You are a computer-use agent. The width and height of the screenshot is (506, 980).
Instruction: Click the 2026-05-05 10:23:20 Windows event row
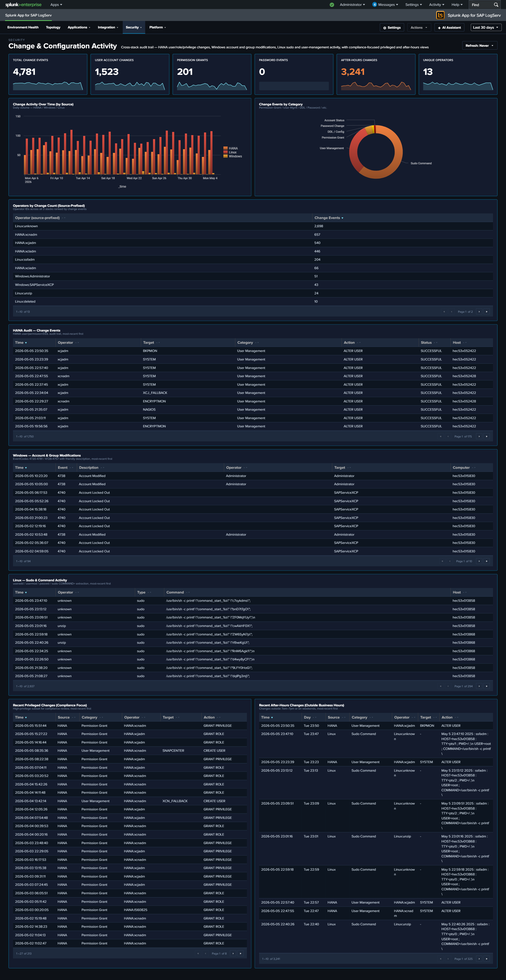pos(253,476)
